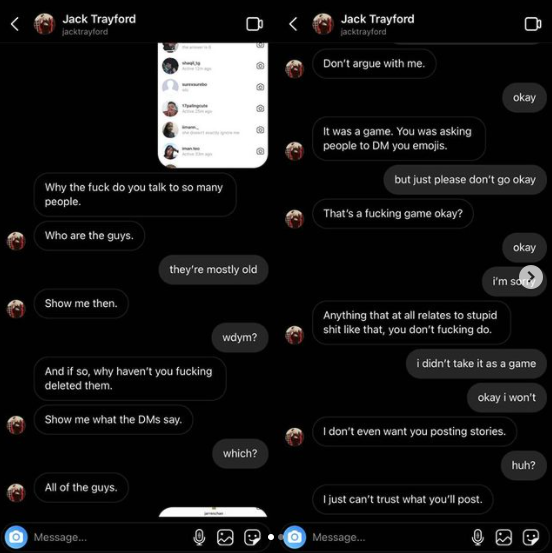Select the active white carousel page dot
Screen dimensions: 552x553
click(x=271, y=537)
